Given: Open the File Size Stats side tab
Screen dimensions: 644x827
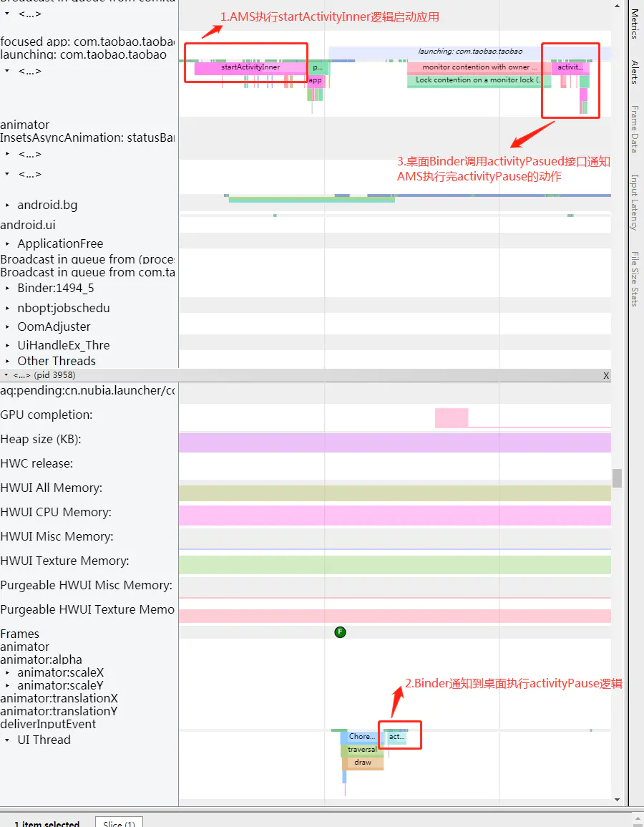Looking at the screenshot, I should point(635,279).
